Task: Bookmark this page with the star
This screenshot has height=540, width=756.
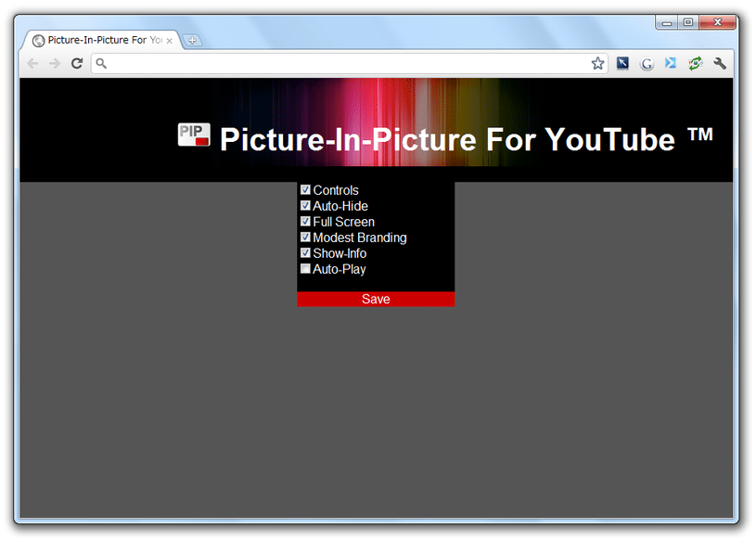Action: tap(598, 63)
